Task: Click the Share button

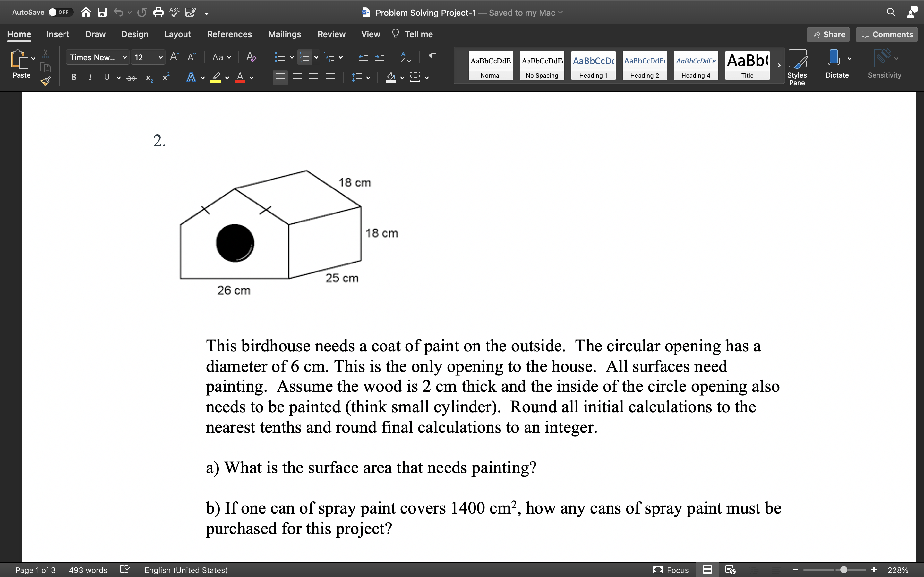Action: (828, 34)
